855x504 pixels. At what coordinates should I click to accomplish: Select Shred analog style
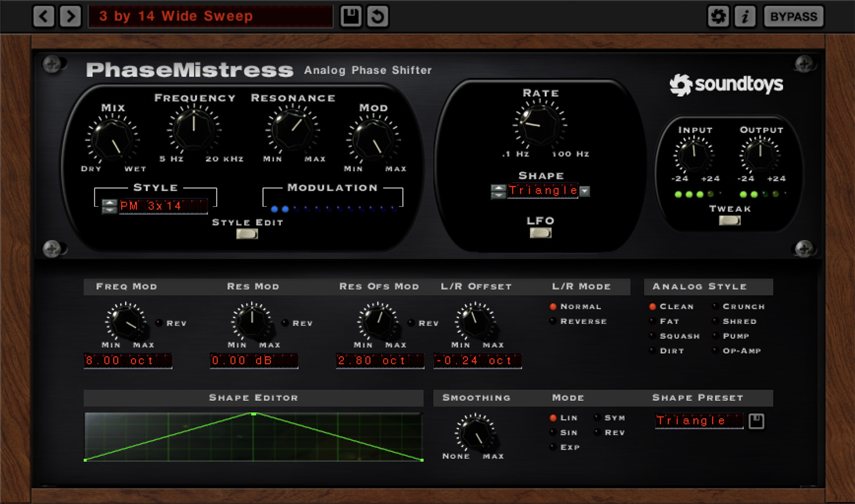[715, 321]
